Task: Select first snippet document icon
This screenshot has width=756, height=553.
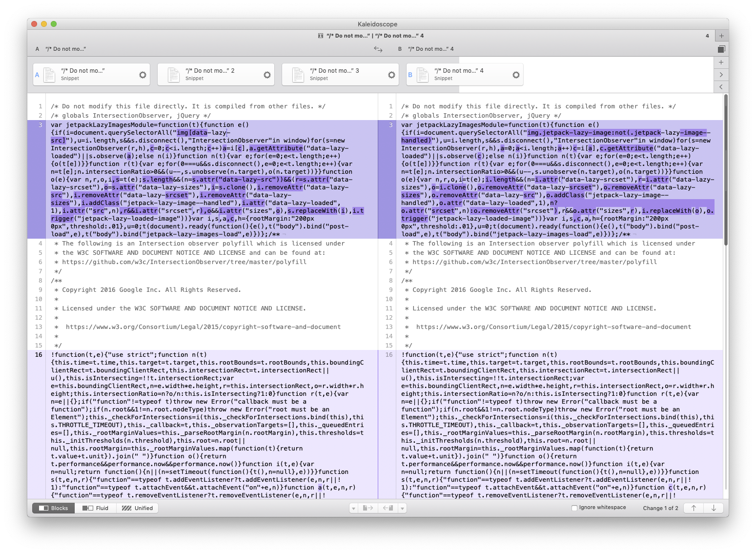Action: [49, 75]
